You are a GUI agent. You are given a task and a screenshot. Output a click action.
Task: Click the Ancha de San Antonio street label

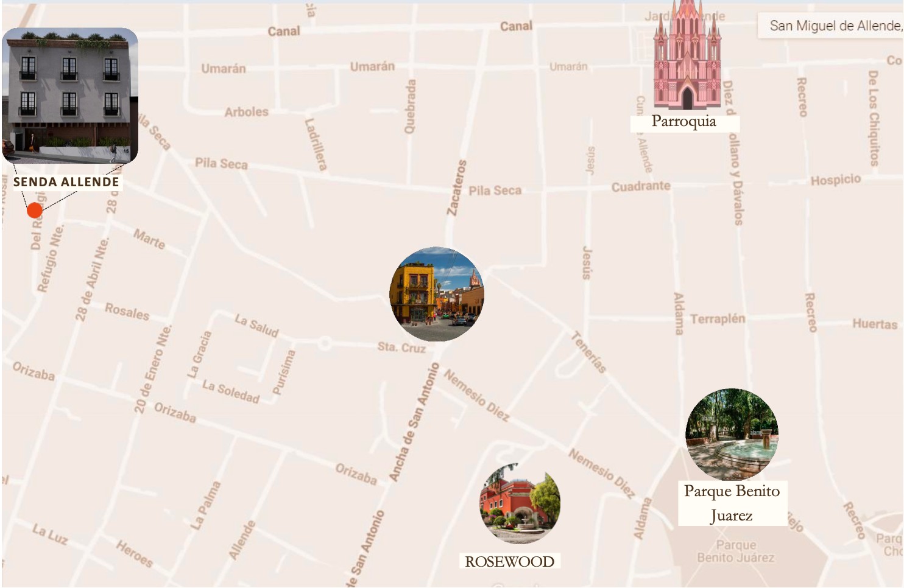click(414, 422)
